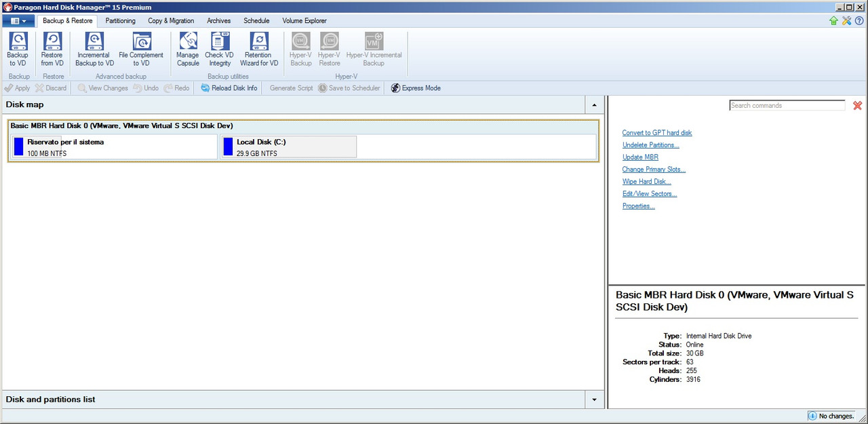Launch Incremental Backup to VD
Viewport: 868px width, 424px height.
click(x=94, y=50)
